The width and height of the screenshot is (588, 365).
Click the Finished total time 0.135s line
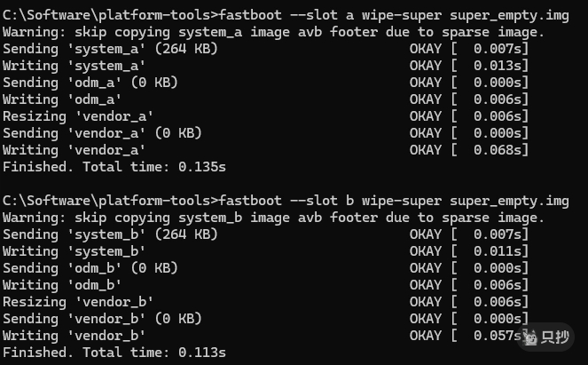tap(114, 167)
